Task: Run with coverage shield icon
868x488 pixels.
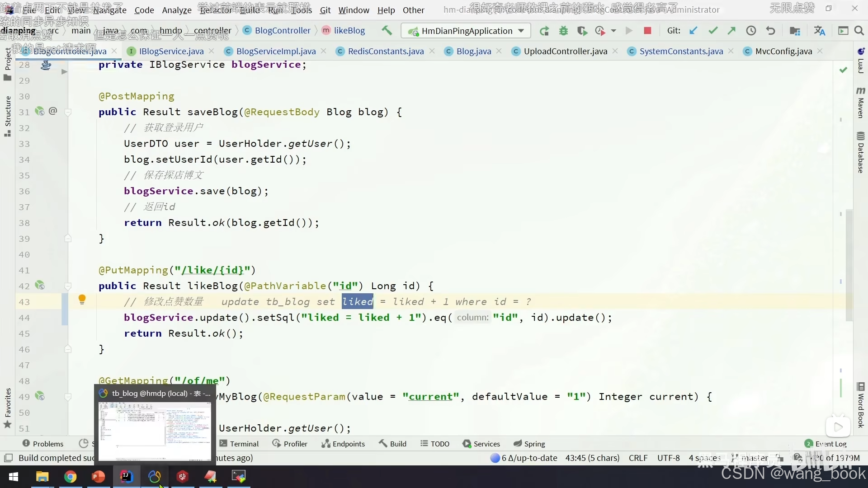Action: (582, 31)
